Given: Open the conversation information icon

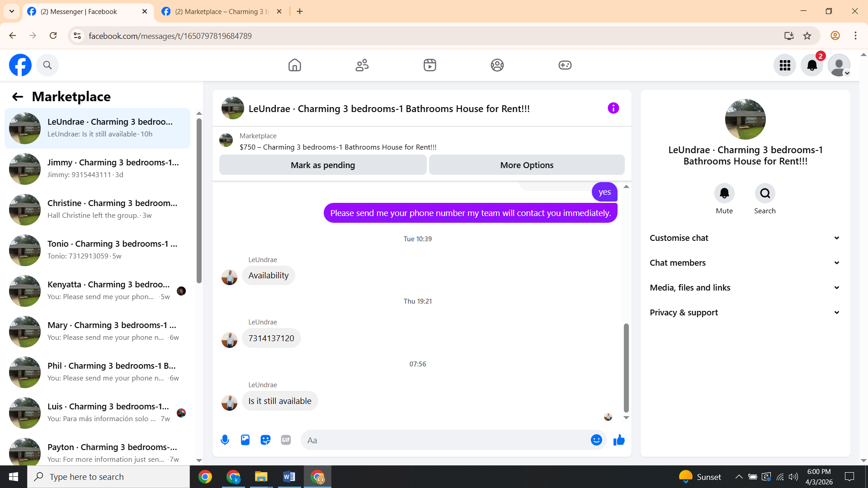Looking at the screenshot, I should 613,108.
